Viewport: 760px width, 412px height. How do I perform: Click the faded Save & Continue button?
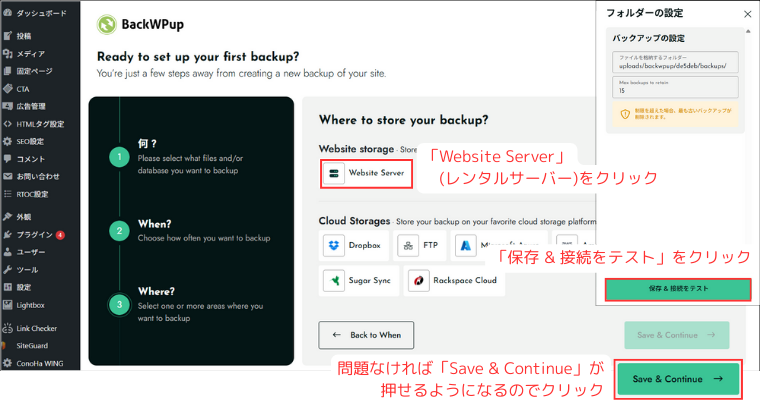pyautogui.click(x=677, y=335)
